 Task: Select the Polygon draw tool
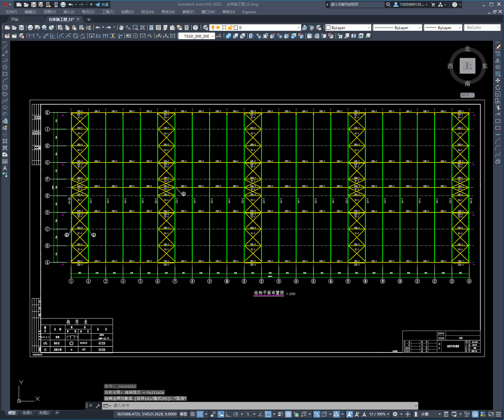[5, 67]
